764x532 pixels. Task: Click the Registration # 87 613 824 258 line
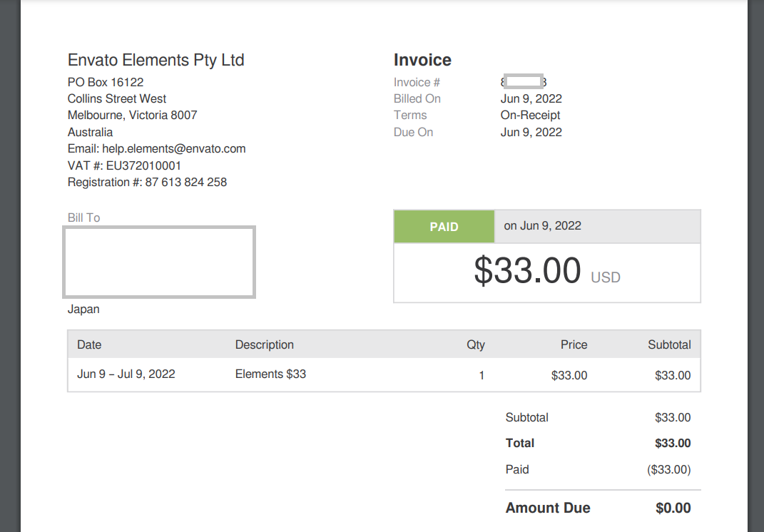tap(147, 183)
